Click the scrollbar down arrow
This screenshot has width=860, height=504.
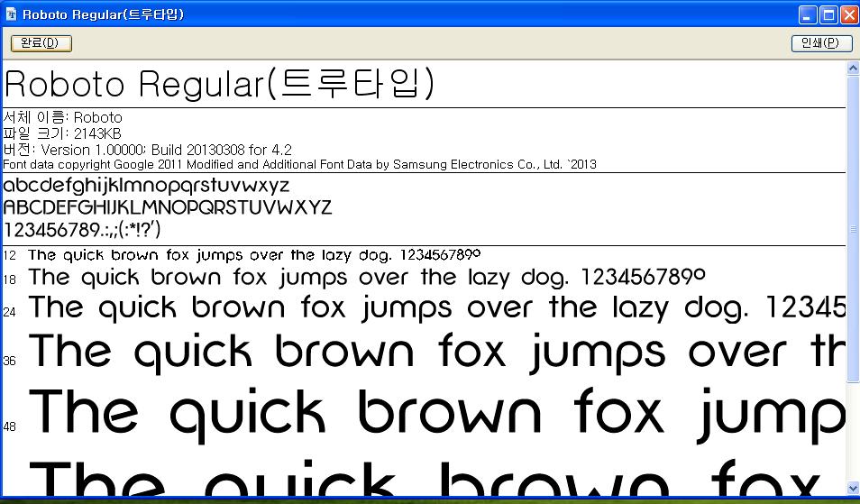tap(853, 488)
